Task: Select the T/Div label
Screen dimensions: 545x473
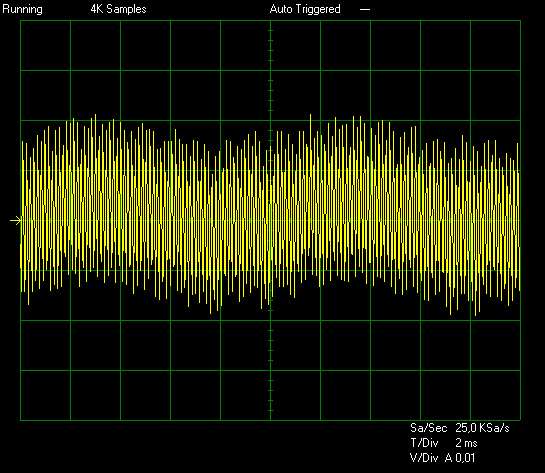Action: click(424, 443)
